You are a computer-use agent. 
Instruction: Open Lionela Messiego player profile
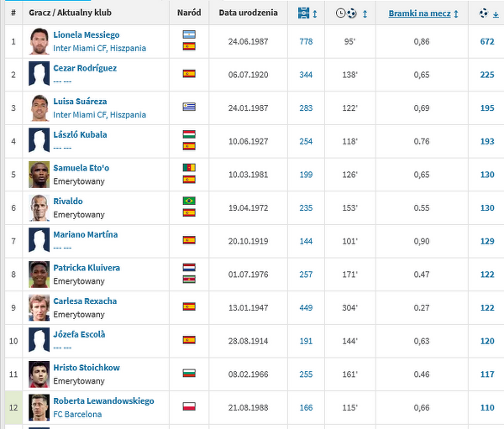pyautogui.click(x=87, y=35)
